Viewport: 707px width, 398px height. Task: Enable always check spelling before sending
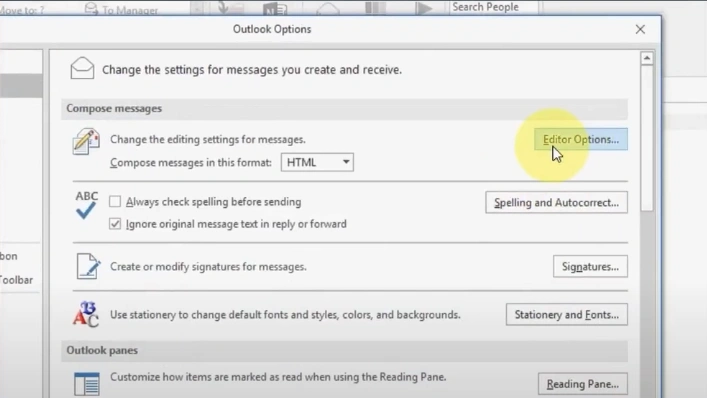click(x=115, y=201)
